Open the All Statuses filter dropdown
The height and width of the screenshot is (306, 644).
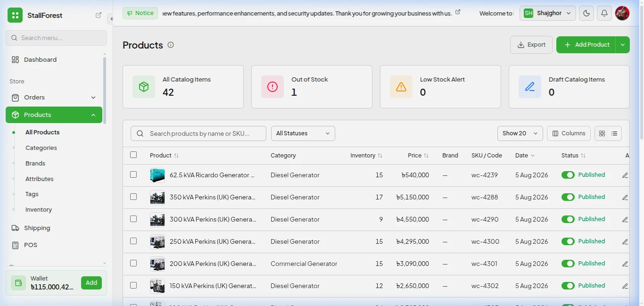tap(303, 133)
